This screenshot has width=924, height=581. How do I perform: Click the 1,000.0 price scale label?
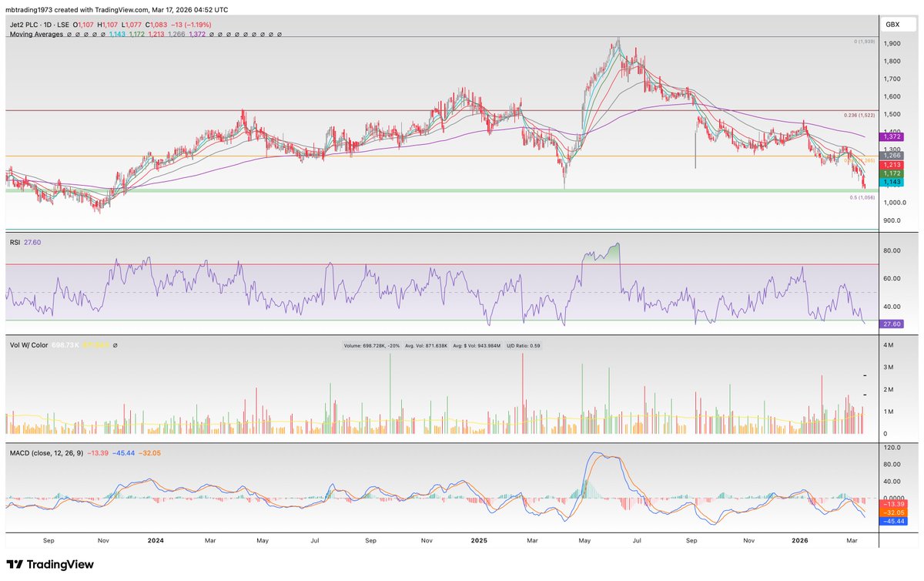(895, 203)
